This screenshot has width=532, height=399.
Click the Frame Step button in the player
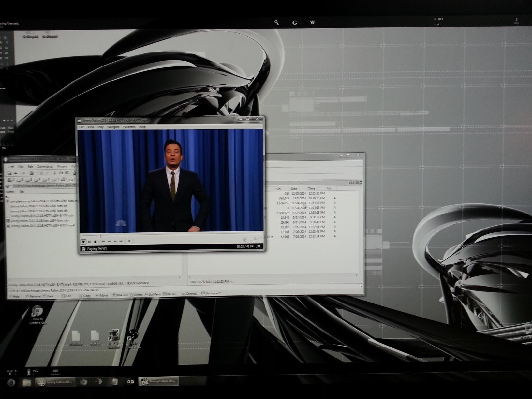pos(129,241)
